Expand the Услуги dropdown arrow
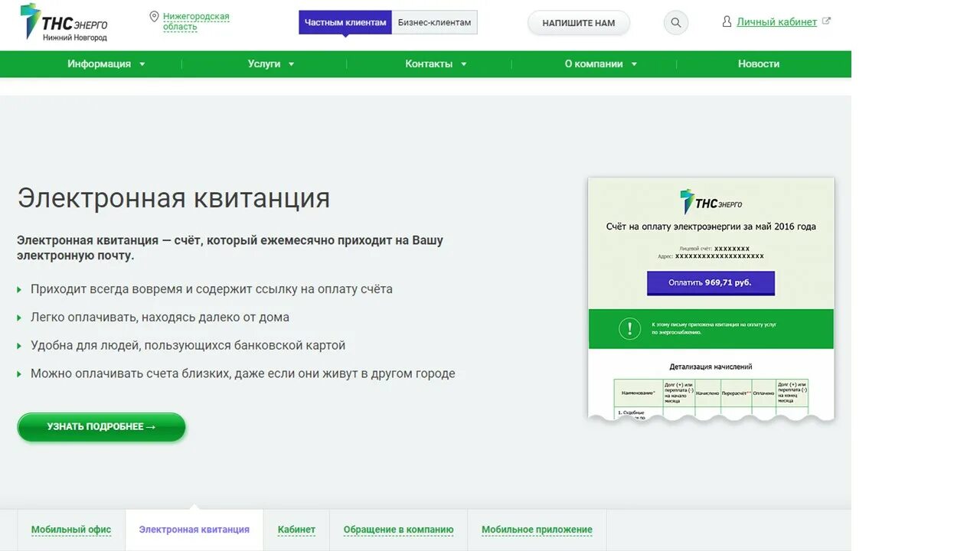 [291, 64]
